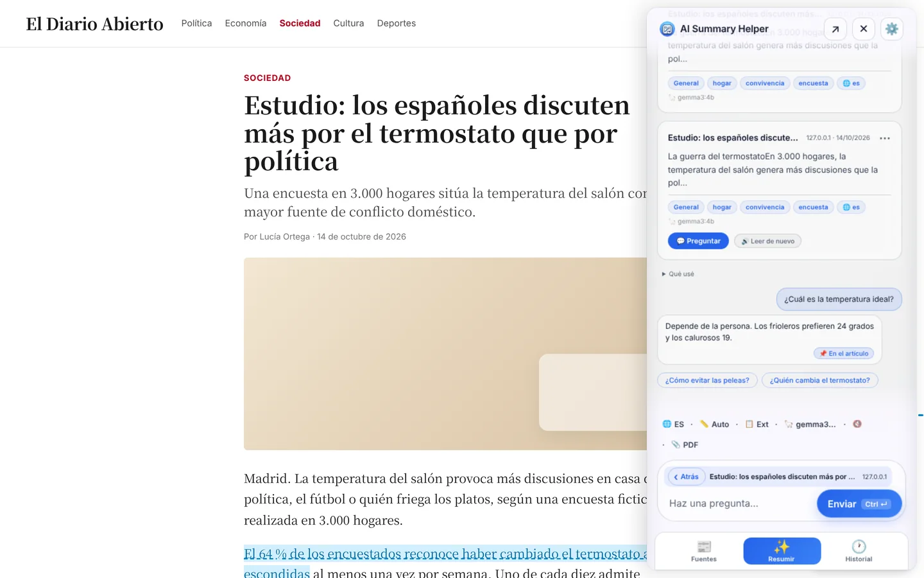Click the beige article hero image
The image size is (924, 578).
[445, 354]
